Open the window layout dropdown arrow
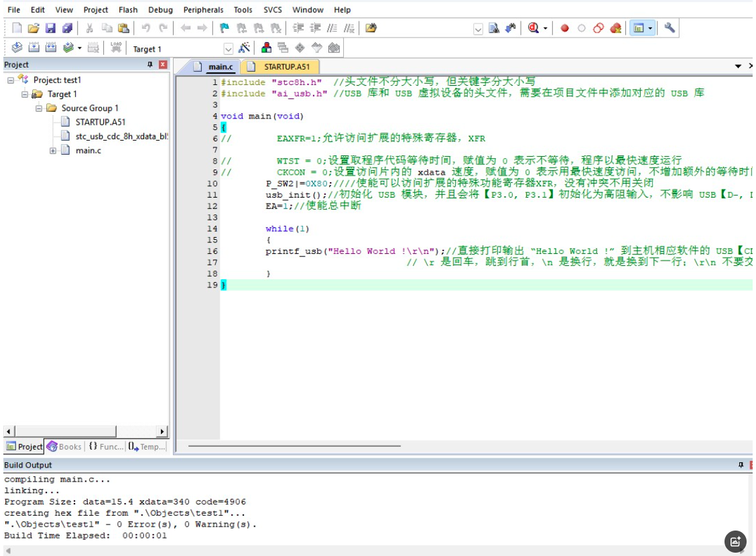Screen dimensions: 756x556 click(x=650, y=28)
